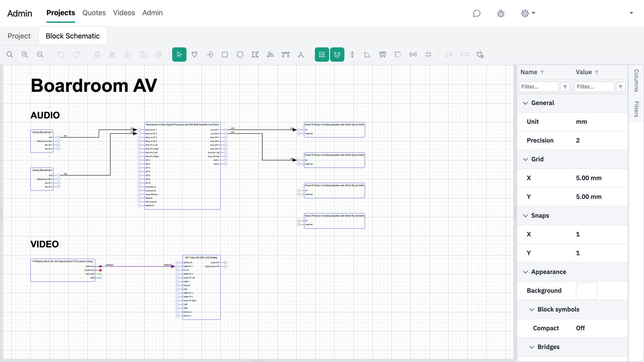The height and width of the screenshot is (362, 644).
Task: Choose the ellipse shape tool
Action: (240, 55)
